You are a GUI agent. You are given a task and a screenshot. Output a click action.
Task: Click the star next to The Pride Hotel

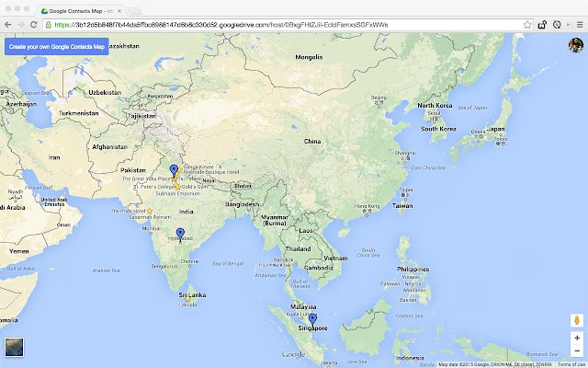pyautogui.click(x=149, y=211)
